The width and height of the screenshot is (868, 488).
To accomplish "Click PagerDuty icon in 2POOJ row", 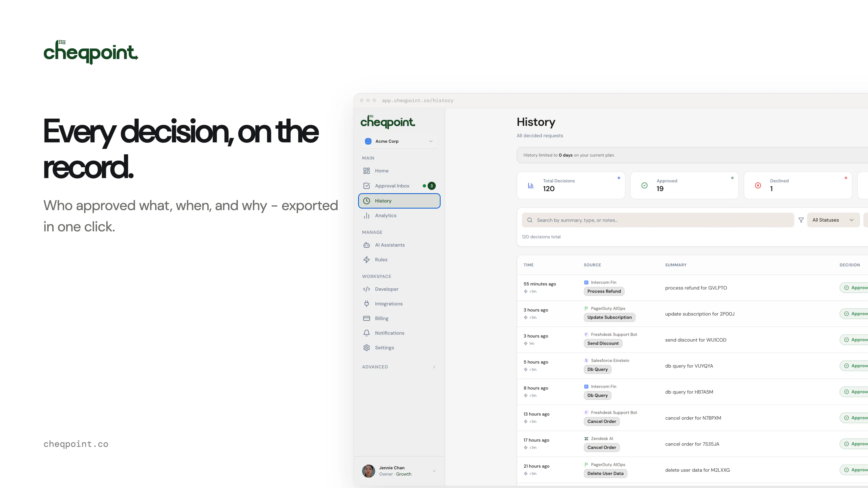I will tap(586, 308).
